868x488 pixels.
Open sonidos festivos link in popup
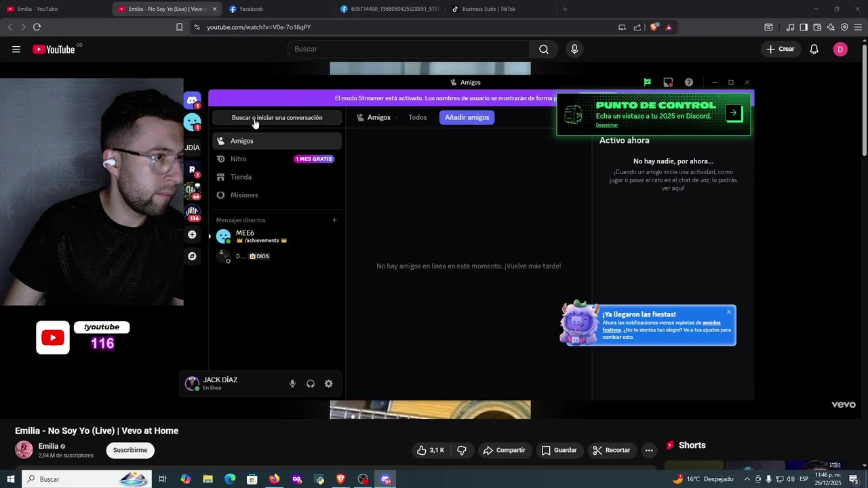711,323
